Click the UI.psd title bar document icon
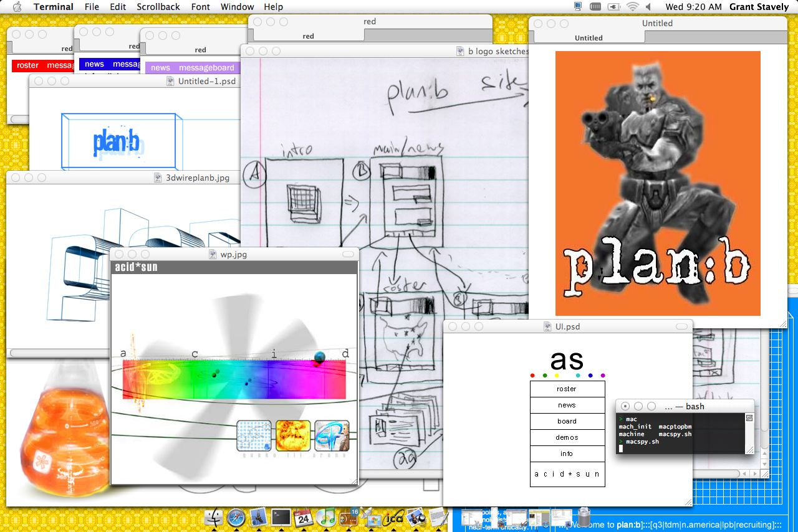 (x=547, y=326)
